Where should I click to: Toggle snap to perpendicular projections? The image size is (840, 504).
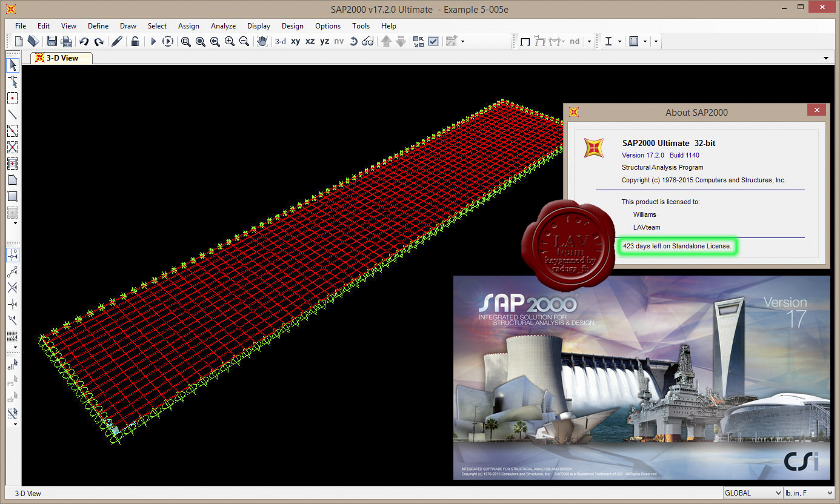coord(12,303)
